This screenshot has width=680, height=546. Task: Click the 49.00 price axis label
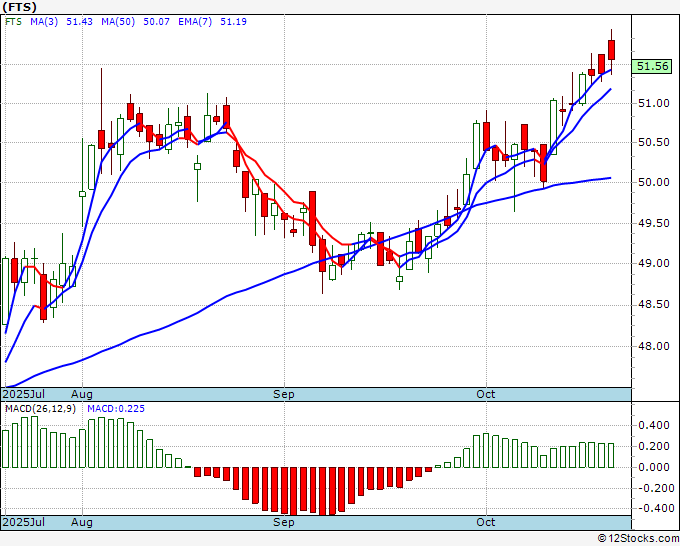[x=654, y=263]
